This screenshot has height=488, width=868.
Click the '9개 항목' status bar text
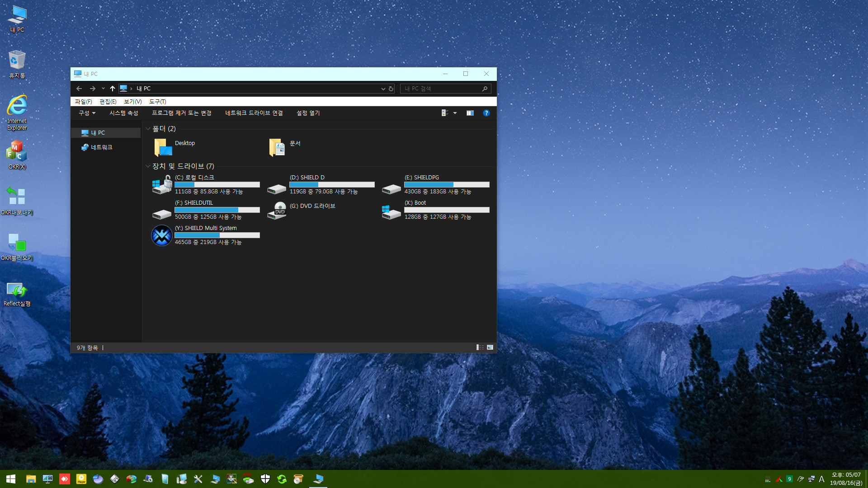coord(87,348)
